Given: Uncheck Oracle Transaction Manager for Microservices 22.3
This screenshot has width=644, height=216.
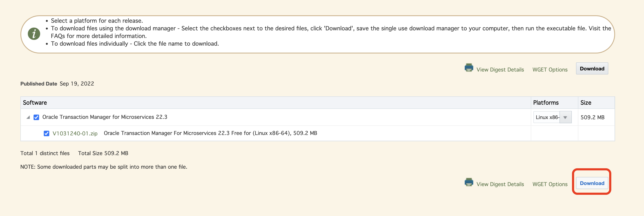Looking at the screenshot, I should pyautogui.click(x=36, y=117).
